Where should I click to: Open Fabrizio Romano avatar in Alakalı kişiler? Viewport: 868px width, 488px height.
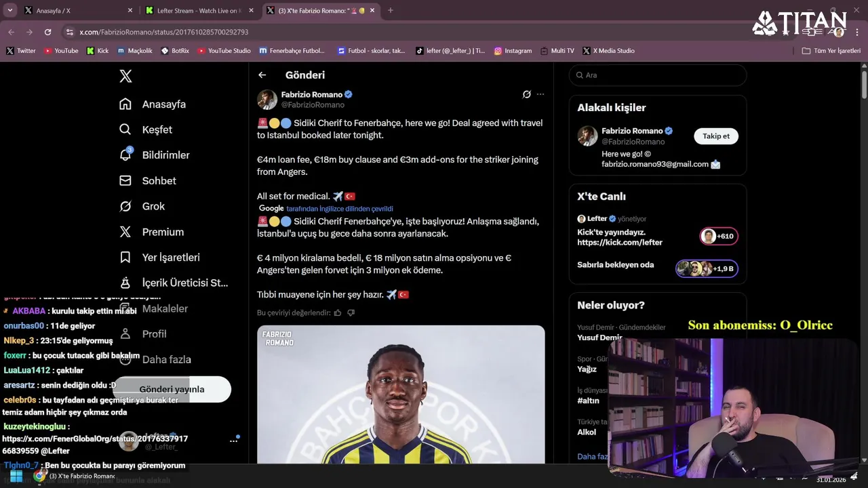(587, 136)
